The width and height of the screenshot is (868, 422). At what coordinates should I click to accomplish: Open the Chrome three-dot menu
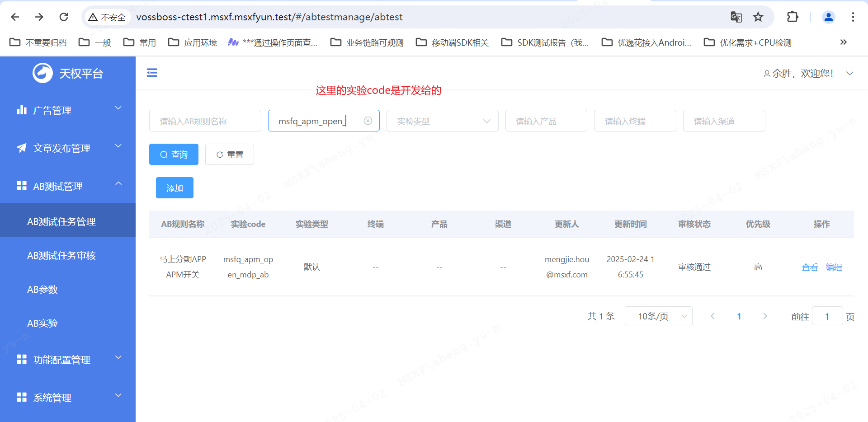(853, 17)
